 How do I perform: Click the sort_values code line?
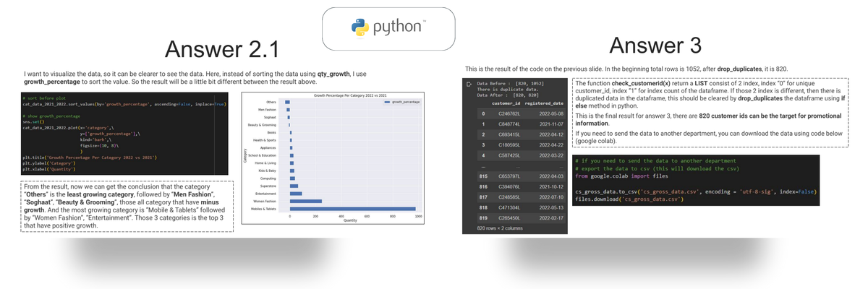(124, 105)
